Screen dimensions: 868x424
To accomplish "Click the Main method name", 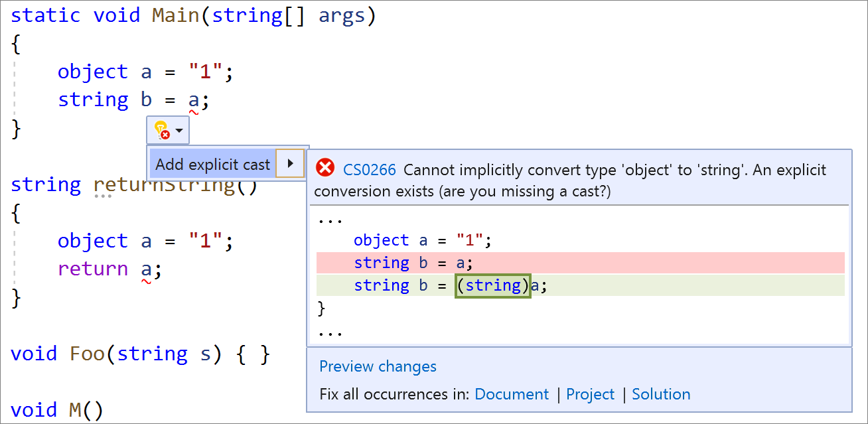I will (x=176, y=16).
